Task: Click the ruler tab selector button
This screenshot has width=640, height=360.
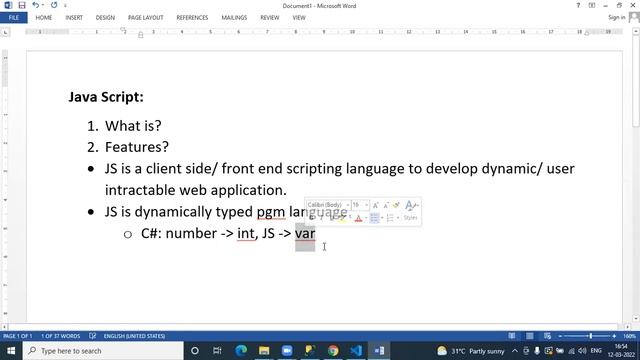Action: click(5, 32)
